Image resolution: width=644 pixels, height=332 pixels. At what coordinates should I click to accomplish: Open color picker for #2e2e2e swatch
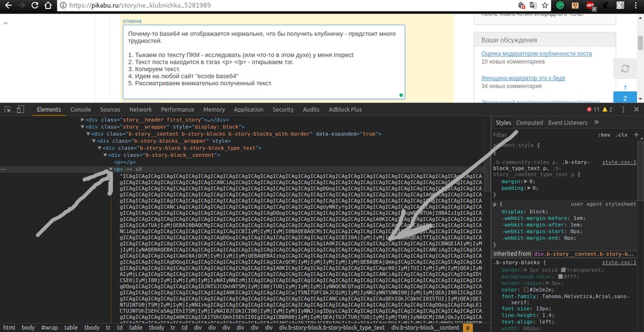(526, 290)
